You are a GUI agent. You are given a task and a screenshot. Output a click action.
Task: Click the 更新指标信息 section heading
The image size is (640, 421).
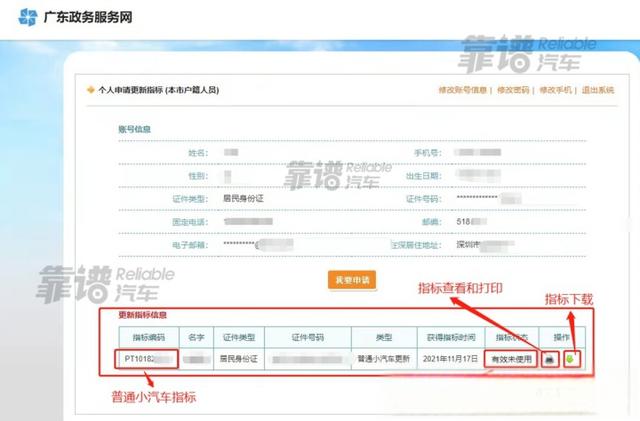click(x=143, y=315)
